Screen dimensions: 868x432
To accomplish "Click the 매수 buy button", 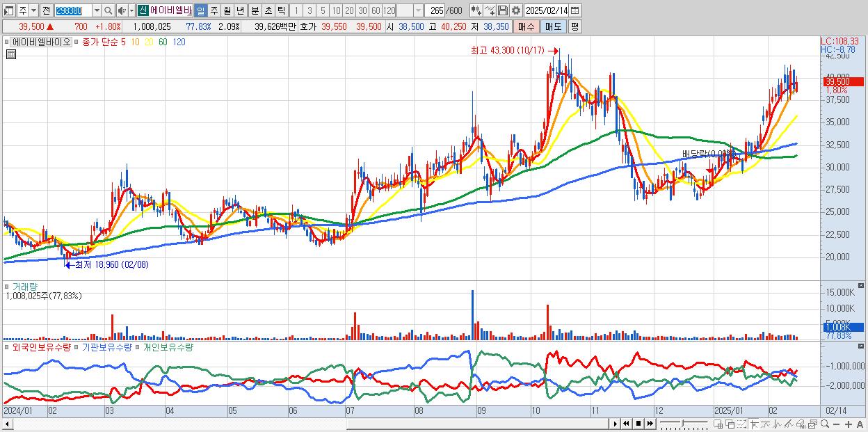I will (527, 26).
